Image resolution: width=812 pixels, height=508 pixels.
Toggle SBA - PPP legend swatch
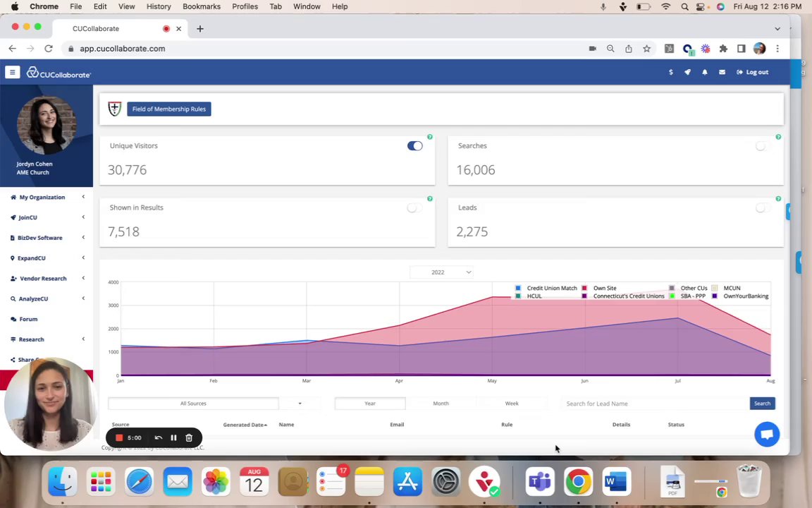point(672,296)
